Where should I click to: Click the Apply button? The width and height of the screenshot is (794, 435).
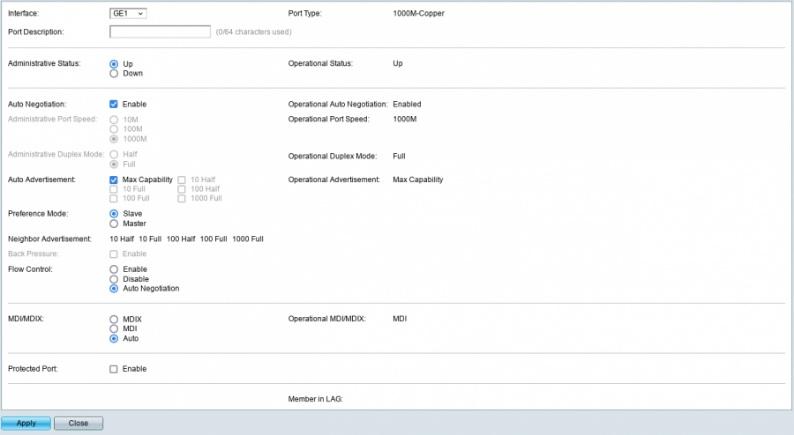coord(26,423)
